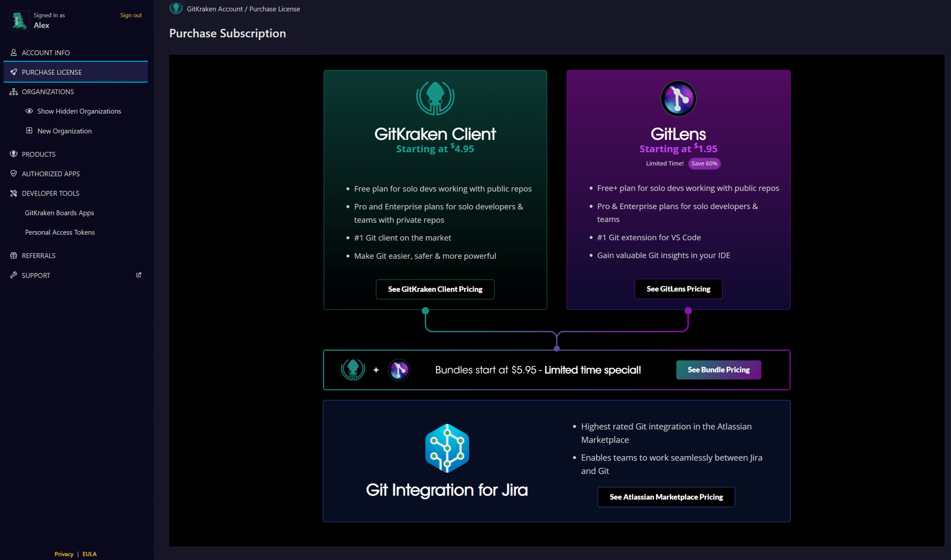Click the Git Integration for Jira hexagon icon
951x560 pixels.
447,448
